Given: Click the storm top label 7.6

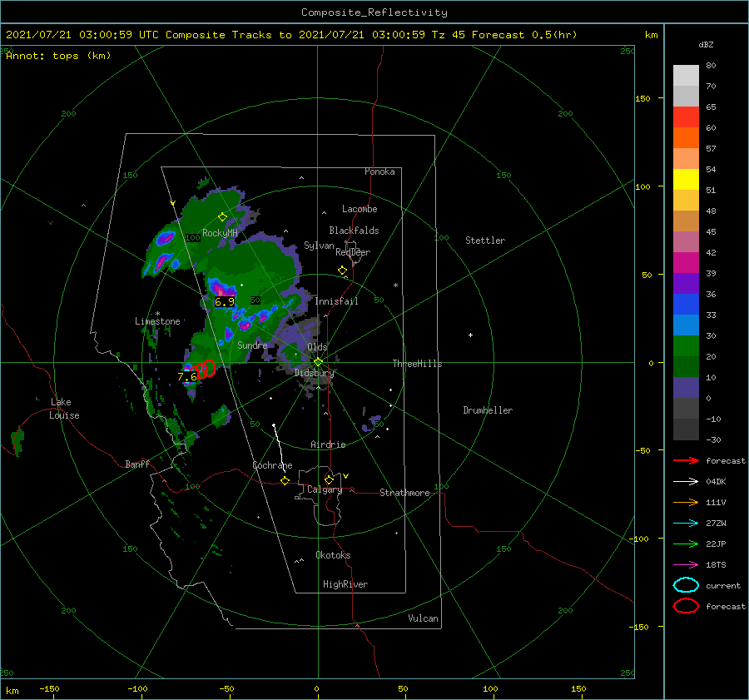Looking at the screenshot, I should [x=186, y=377].
